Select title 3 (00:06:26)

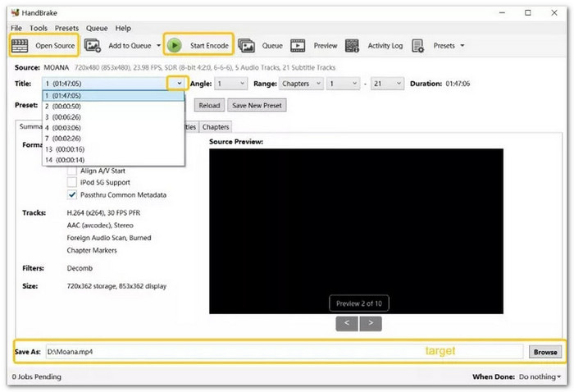113,117
